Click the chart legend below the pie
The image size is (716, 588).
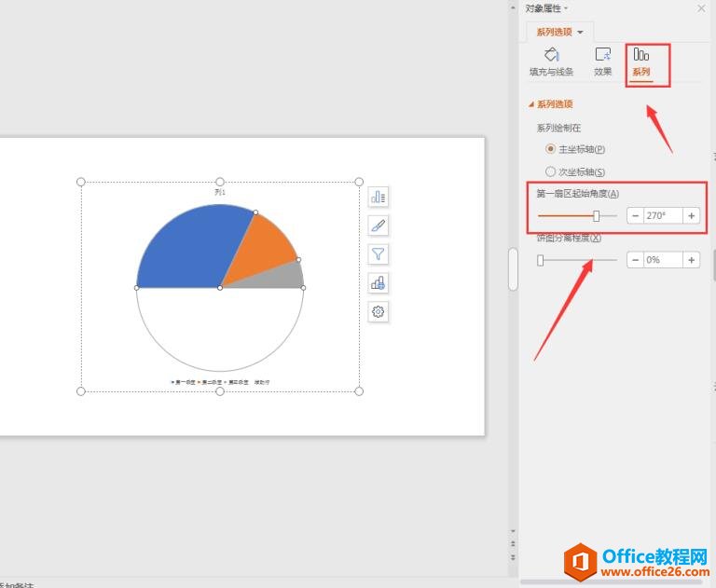(x=220, y=382)
